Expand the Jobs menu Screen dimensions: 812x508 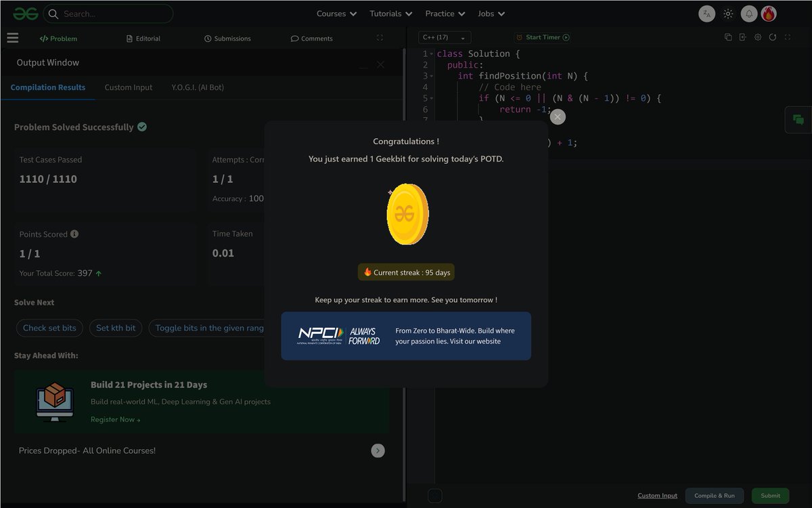click(491, 14)
